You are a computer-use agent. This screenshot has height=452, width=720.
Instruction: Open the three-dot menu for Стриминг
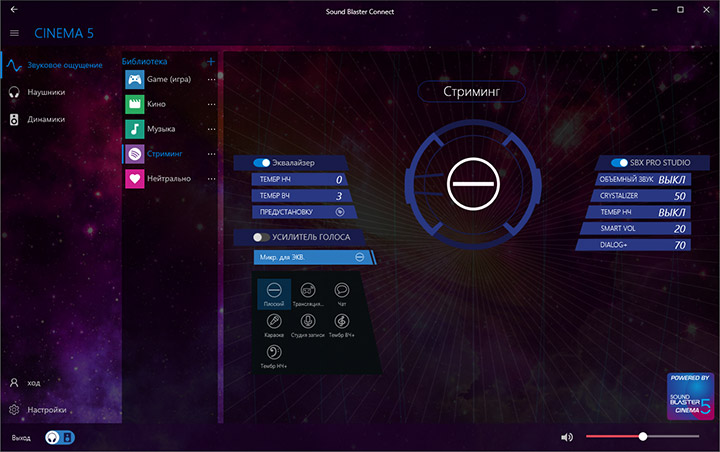[x=211, y=154]
